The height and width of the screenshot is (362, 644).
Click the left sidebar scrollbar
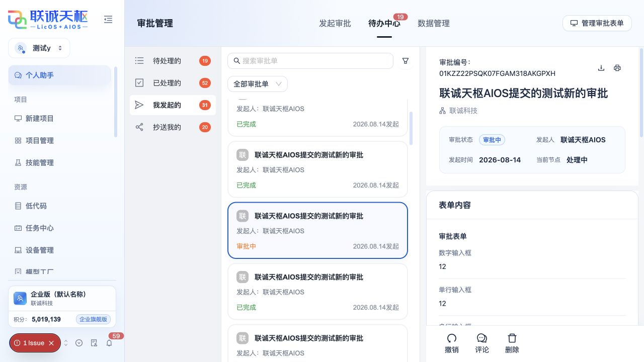[x=116, y=102]
